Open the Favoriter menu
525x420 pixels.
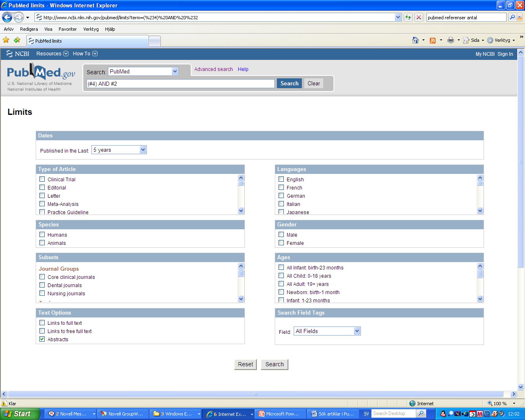click(x=68, y=29)
